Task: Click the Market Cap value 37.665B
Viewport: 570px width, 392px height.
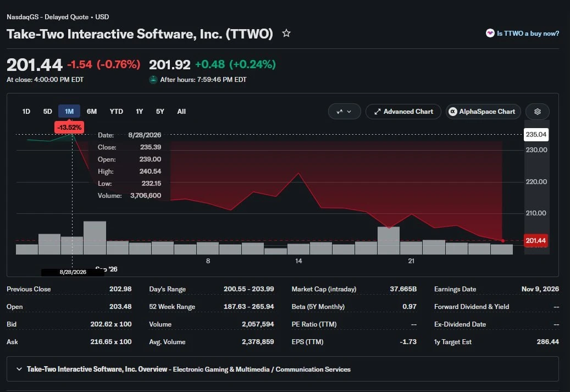Action: (x=403, y=289)
